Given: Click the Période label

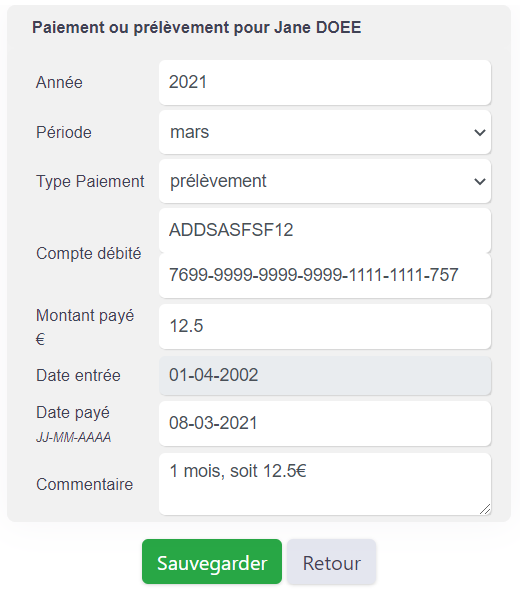Looking at the screenshot, I should tap(64, 133).
